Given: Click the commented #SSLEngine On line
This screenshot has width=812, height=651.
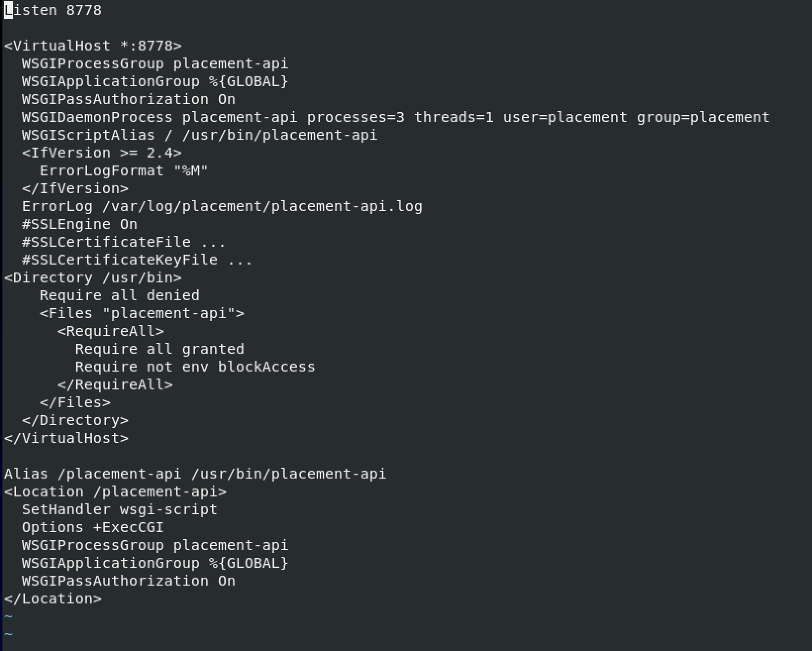Looking at the screenshot, I should (x=79, y=224).
